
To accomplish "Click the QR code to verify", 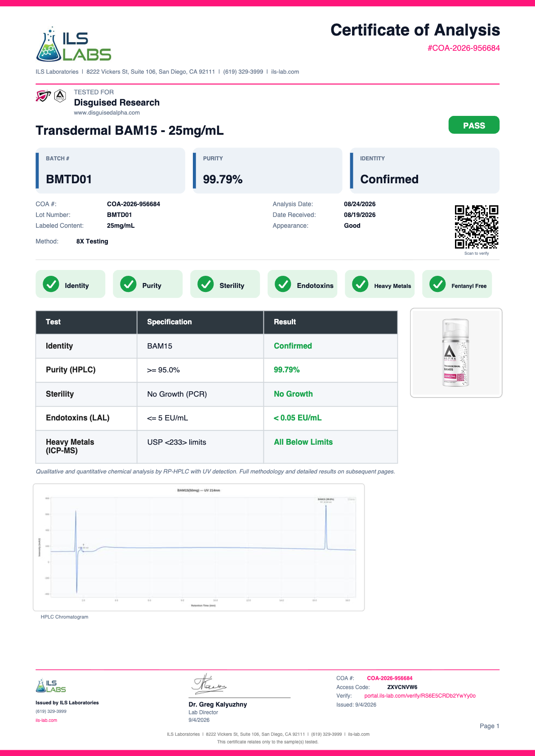I will (x=477, y=227).
